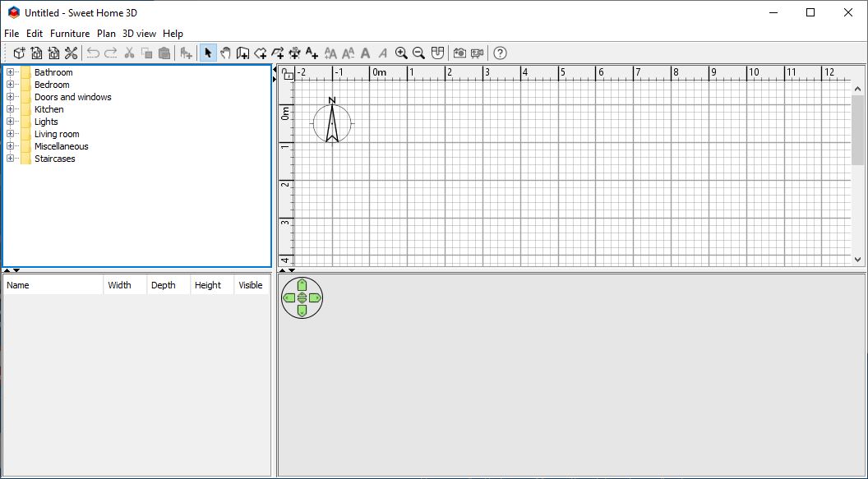Screen dimensions: 868x479
Task: Expand the Bedroom catalog folder
Action: (x=10, y=84)
